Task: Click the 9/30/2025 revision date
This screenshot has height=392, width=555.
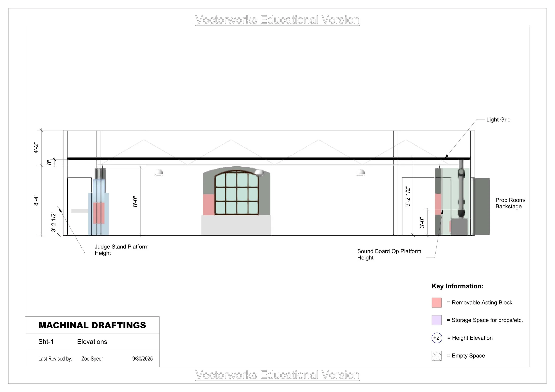Action: [142, 359]
